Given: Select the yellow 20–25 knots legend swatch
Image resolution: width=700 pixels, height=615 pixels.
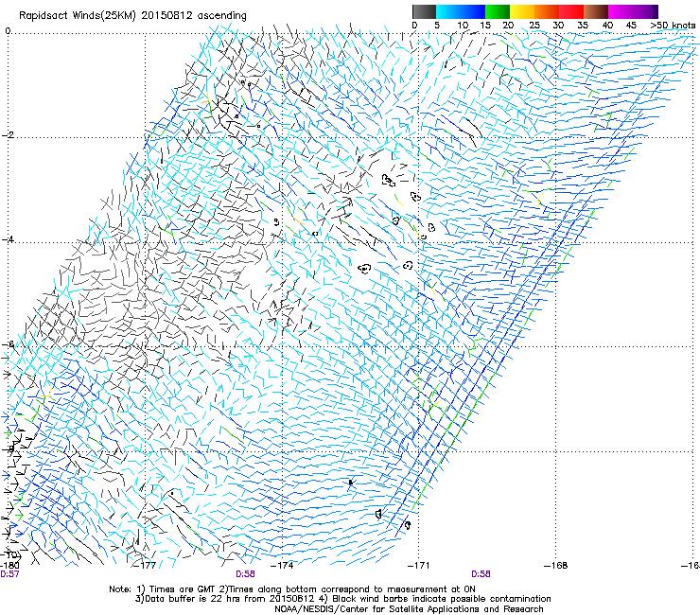Looking at the screenshot, I should pos(522,11).
